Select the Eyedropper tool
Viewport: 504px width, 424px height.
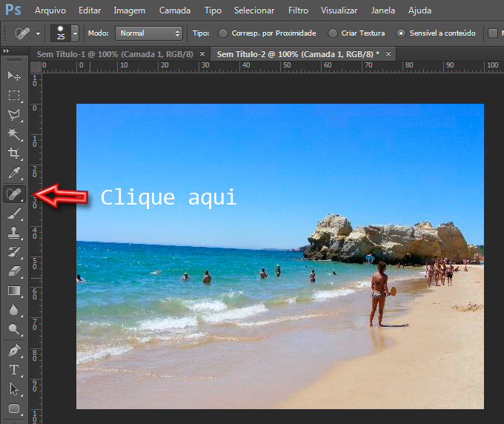(x=14, y=173)
